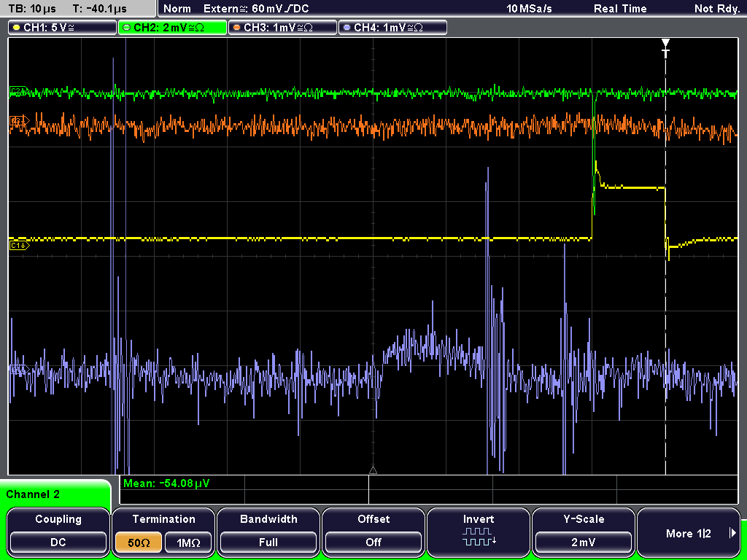Select the CH2: 2 mV channel tab
747x560 pixels.
172,28
